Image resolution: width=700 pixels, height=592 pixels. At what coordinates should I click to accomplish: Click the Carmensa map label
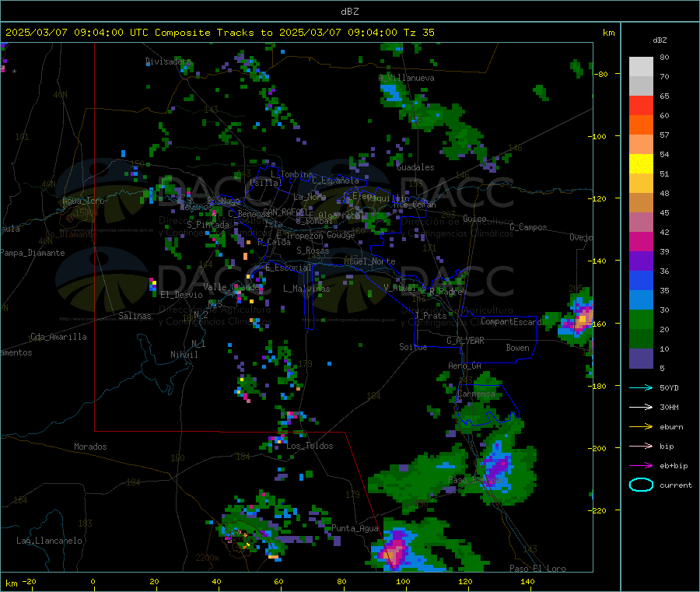click(x=476, y=394)
